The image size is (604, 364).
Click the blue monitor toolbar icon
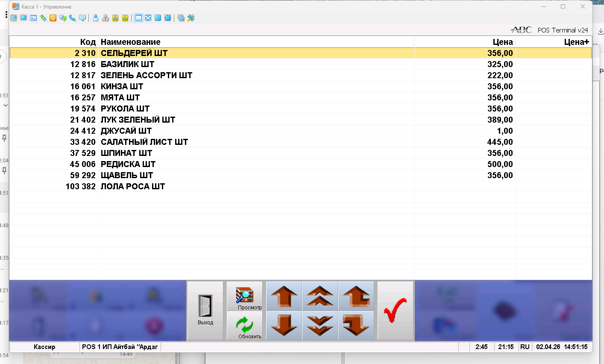[x=23, y=18]
